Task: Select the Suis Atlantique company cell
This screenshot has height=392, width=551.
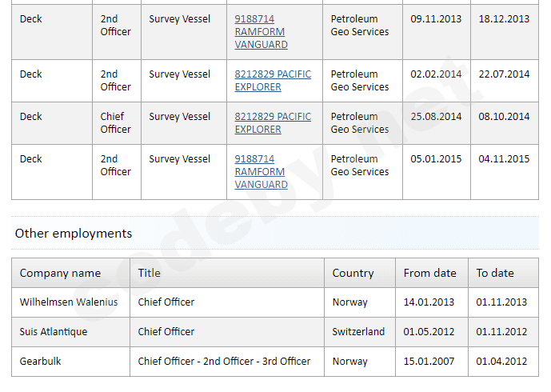Action: tap(54, 332)
